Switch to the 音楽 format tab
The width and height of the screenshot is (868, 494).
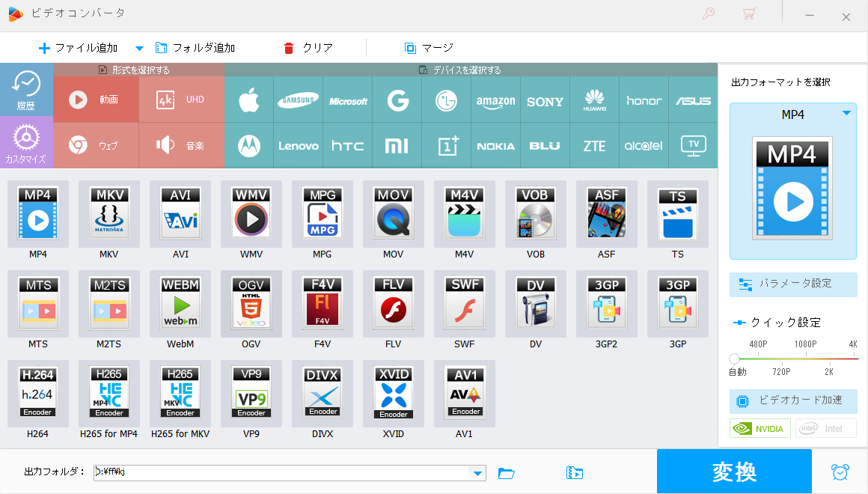pyautogui.click(x=180, y=145)
